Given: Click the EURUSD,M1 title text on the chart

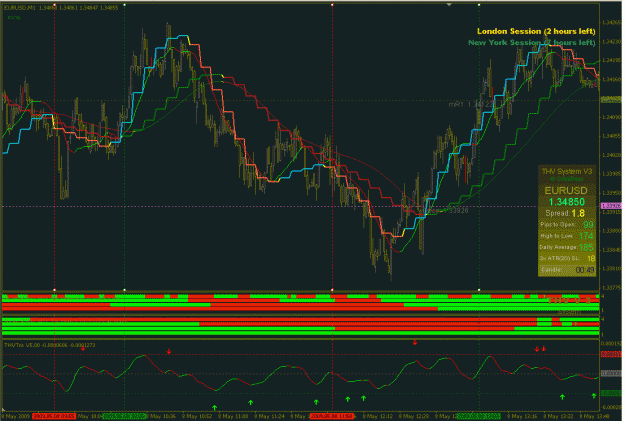Looking at the screenshot, I should (x=20, y=8).
